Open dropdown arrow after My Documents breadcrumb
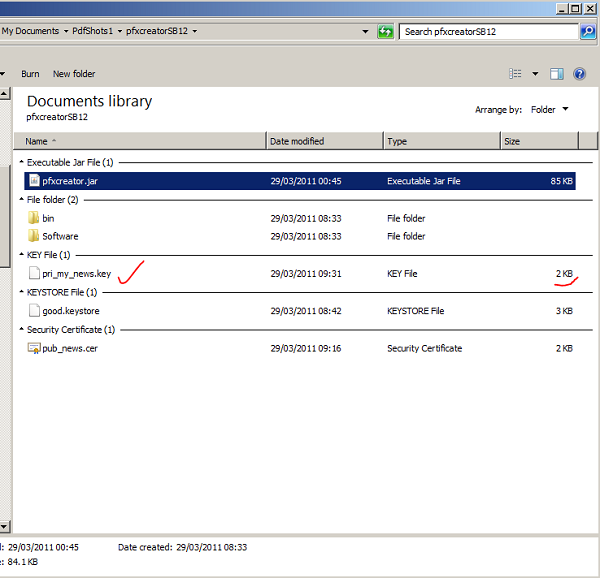Image resolution: width=600 pixels, height=578 pixels. pyautogui.click(x=66, y=31)
